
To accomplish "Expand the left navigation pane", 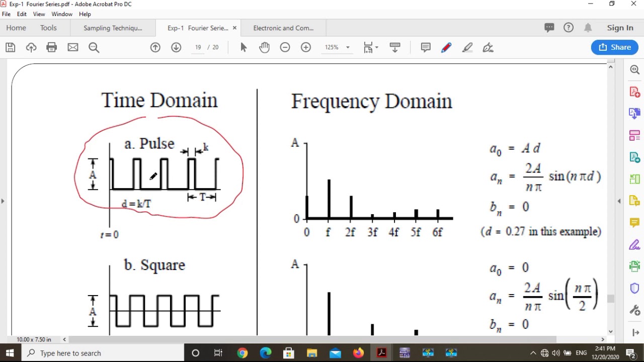I will point(3,201).
